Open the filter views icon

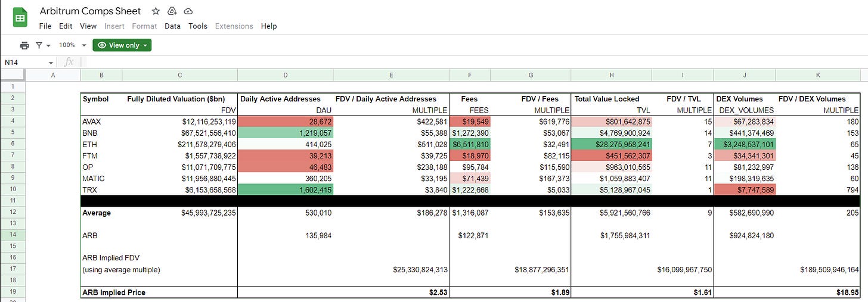point(39,45)
